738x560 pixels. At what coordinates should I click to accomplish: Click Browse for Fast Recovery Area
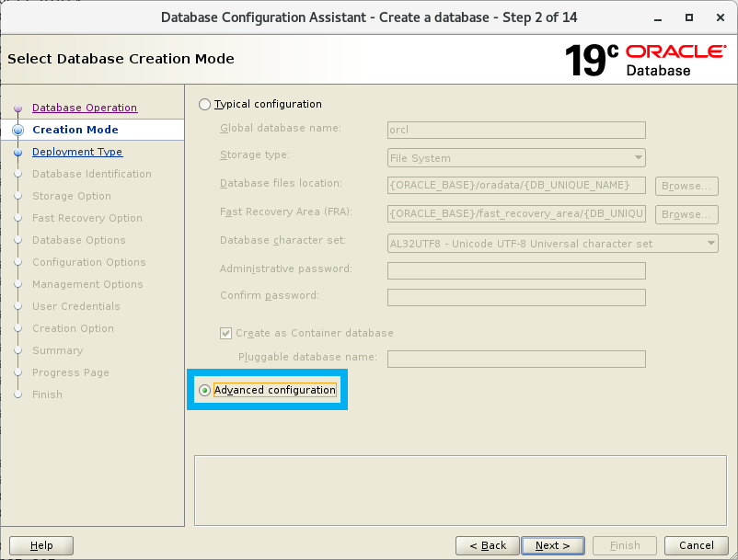coord(686,214)
